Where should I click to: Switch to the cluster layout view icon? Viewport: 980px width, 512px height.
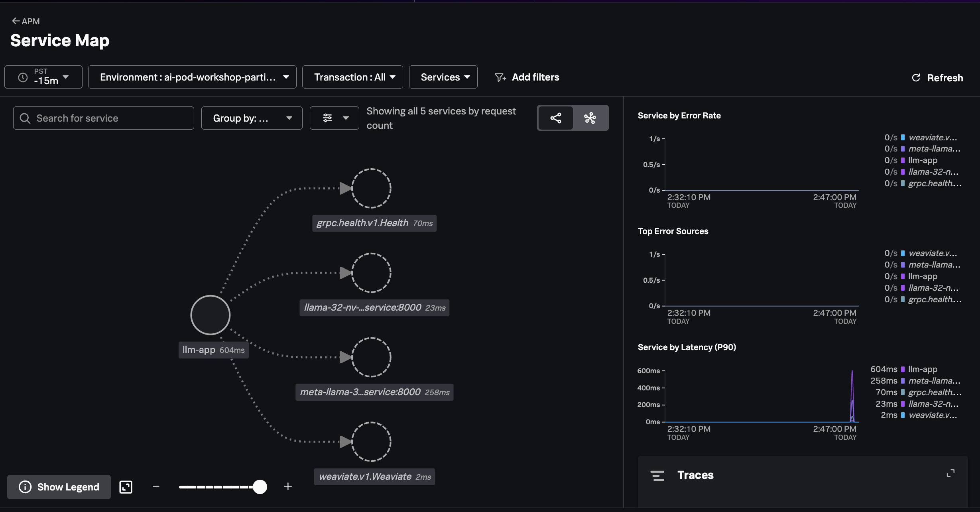click(x=590, y=118)
